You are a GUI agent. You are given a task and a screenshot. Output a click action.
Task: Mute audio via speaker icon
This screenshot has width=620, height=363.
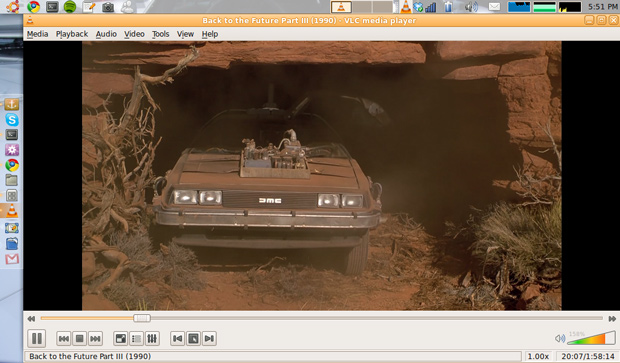[560, 338]
